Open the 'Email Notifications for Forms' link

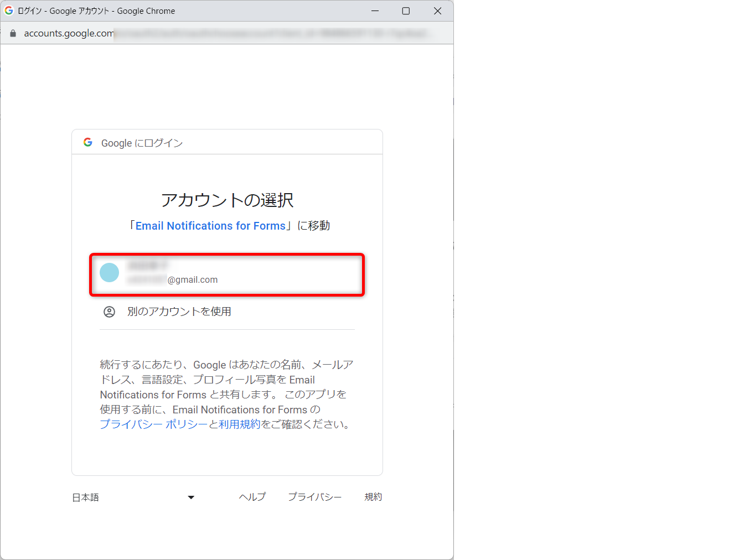(210, 226)
